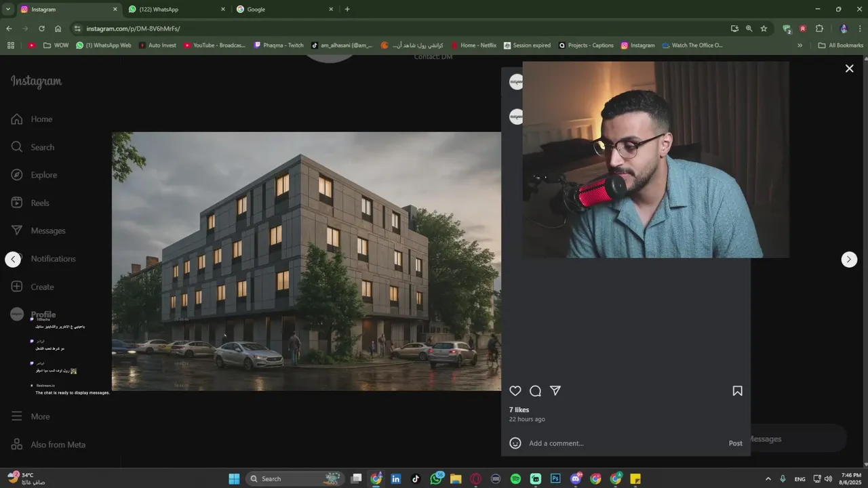Open the WhatsApp Web bookmark
This screenshot has width=868, height=488.
pyautogui.click(x=103, y=45)
